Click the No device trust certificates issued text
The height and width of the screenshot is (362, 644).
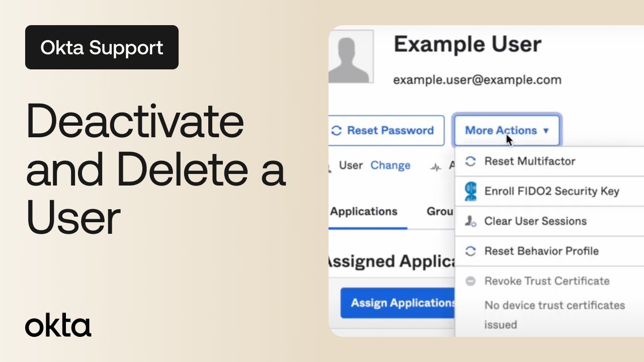click(554, 315)
